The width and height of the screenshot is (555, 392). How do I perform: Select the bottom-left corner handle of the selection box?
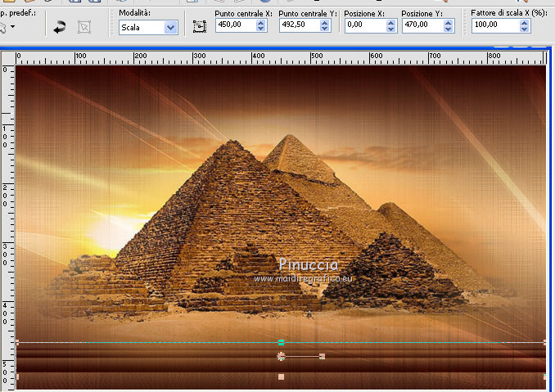point(17,376)
